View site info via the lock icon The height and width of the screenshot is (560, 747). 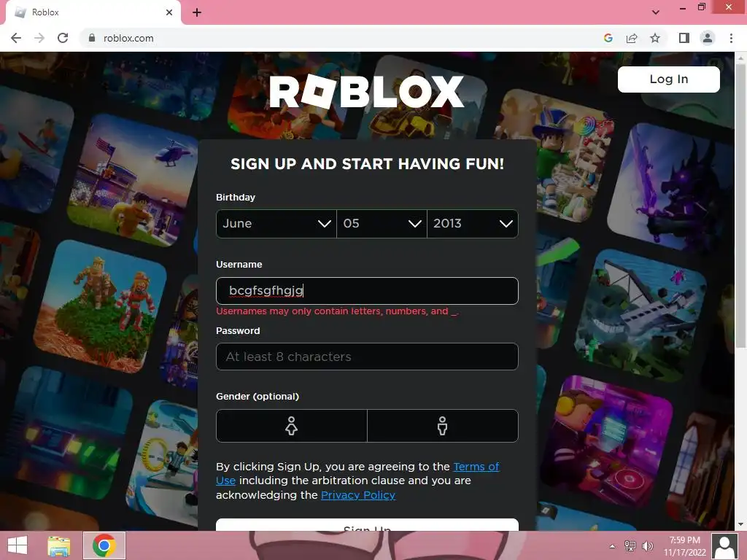92,38
